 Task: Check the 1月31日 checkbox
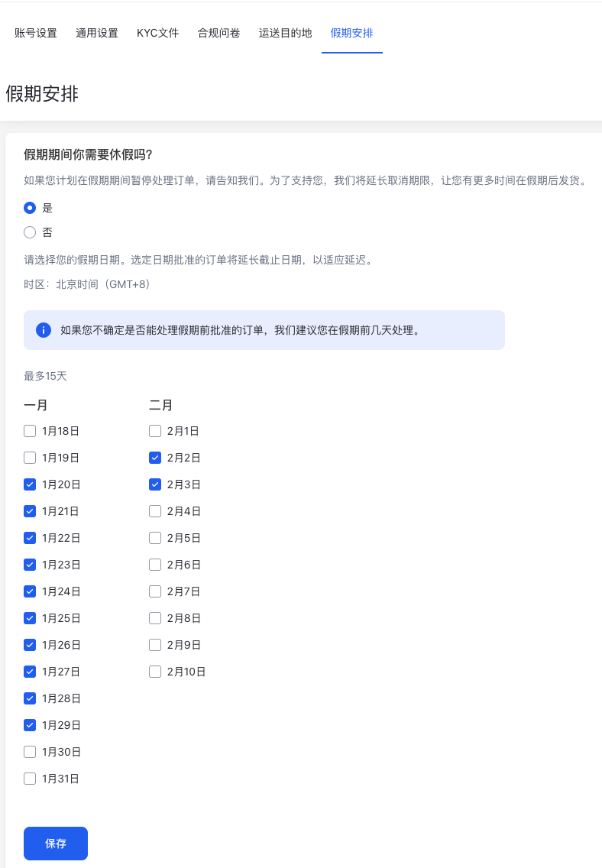[29, 778]
